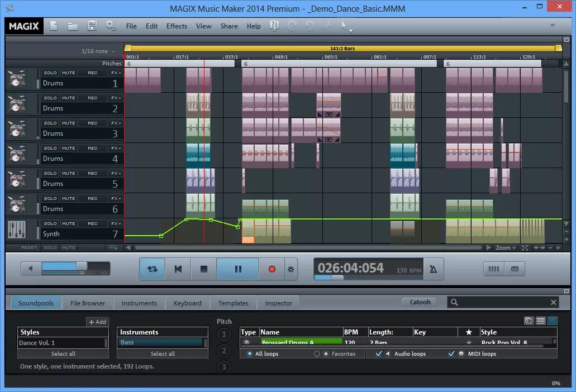The height and width of the screenshot is (392, 576).
Task: Switch to the Keyboard tab
Action: 187,303
